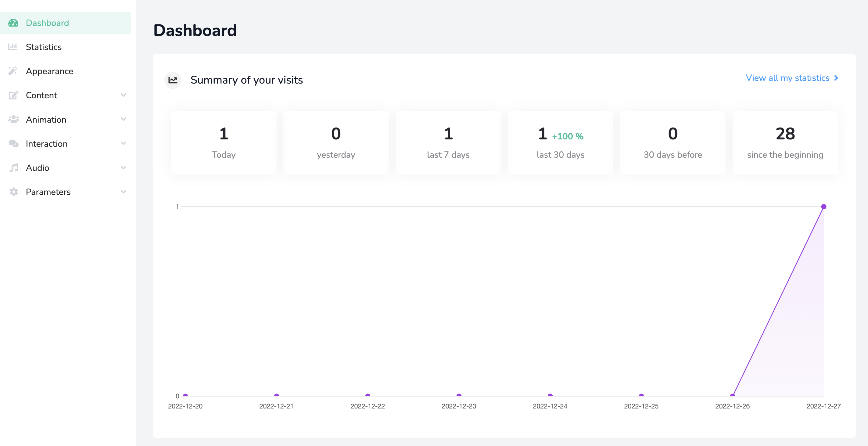Click the Statistics bar chart icon
Viewport: 868px width, 446px height.
coord(13,47)
